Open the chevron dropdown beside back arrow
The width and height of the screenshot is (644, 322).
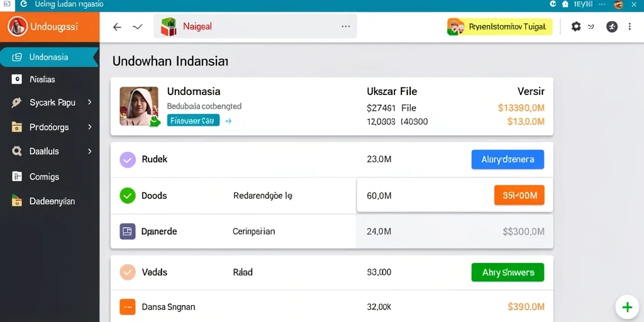tap(137, 26)
